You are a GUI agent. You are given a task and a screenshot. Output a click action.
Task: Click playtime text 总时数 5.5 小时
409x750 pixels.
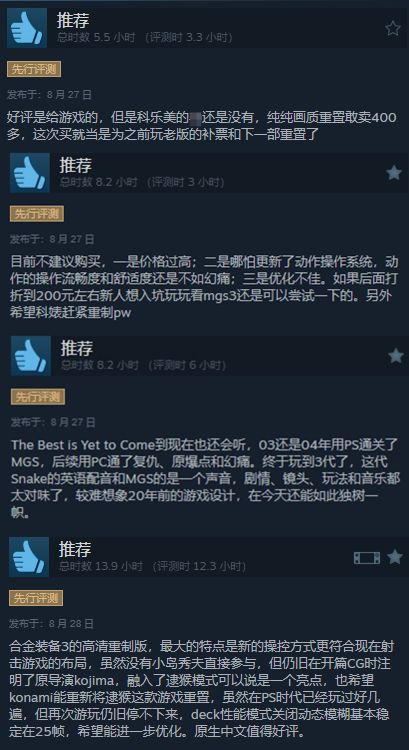click(x=96, y=37)
